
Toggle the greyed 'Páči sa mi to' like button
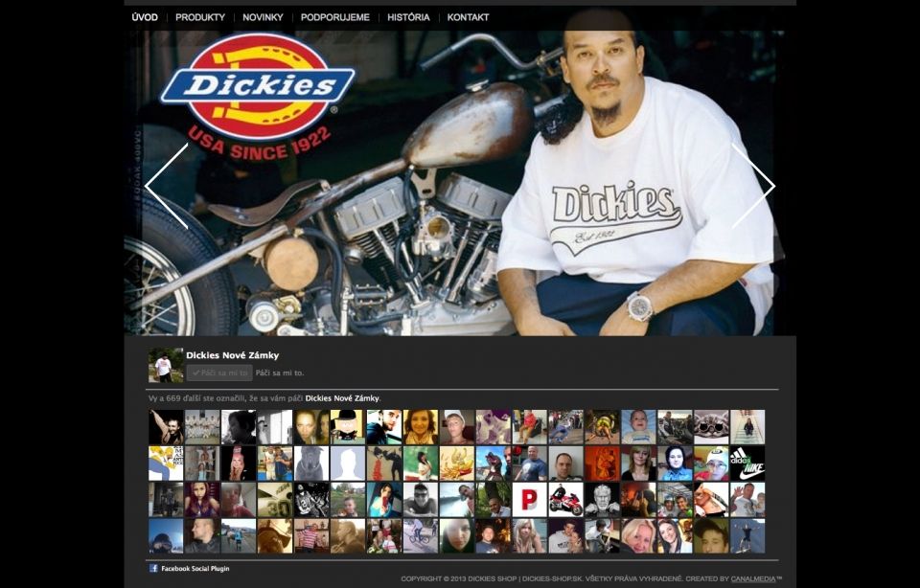pyautogui.click(x=219, y=373)
